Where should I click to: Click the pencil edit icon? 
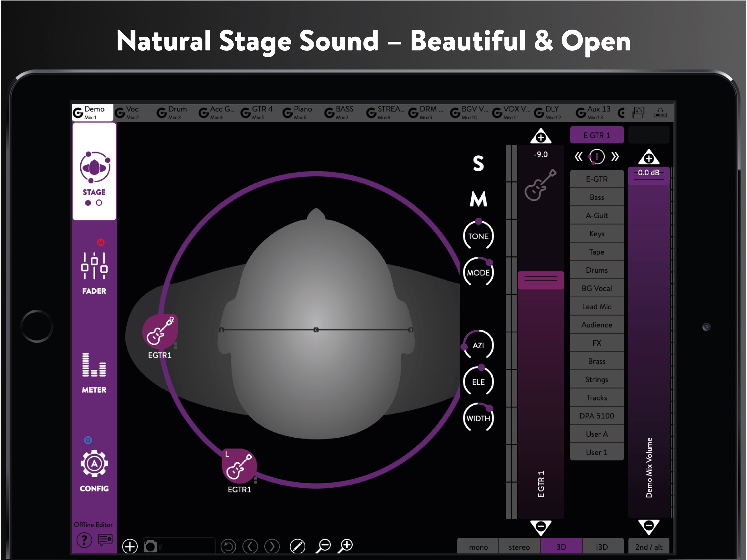[x=297, y=546]
